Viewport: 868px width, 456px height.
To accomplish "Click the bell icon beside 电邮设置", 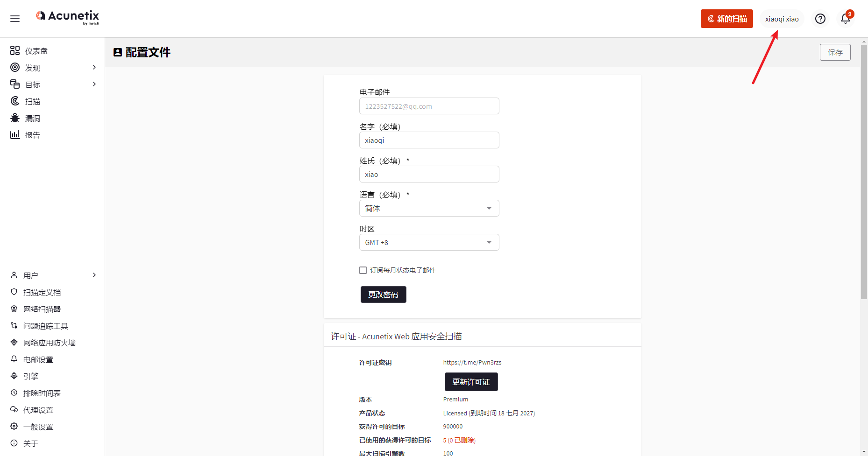I will point(14,359).
